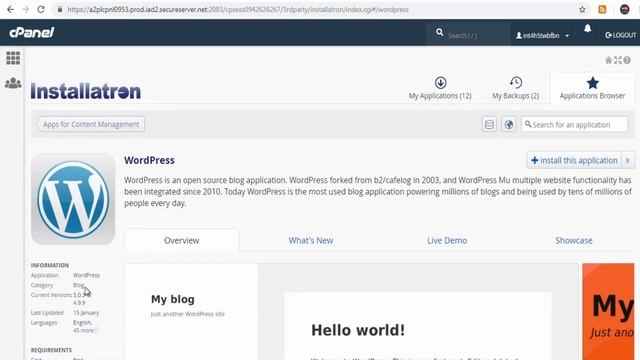Image resolution: width=640 pixels, height=360 pixels.
Task: Go to Apps for Content Management breadcrumb
Action: [91, 124]
